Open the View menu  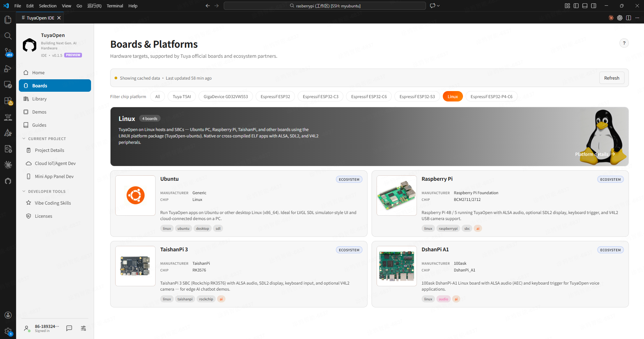click(67, 6)
